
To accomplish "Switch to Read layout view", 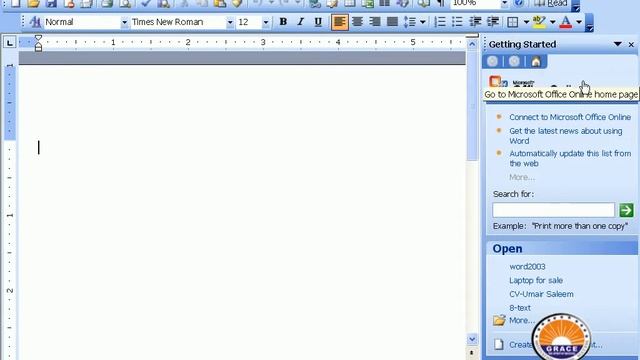I will click(x=551, y=4).
